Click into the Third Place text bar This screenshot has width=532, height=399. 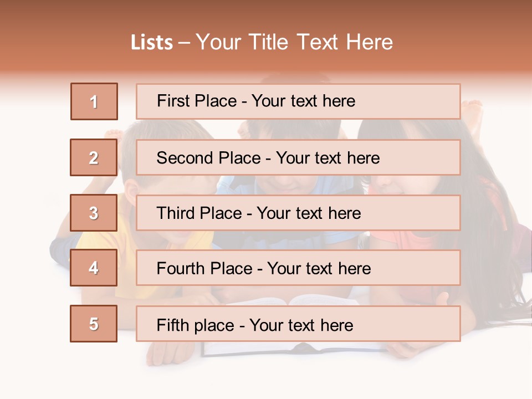[x=298, y=213]
